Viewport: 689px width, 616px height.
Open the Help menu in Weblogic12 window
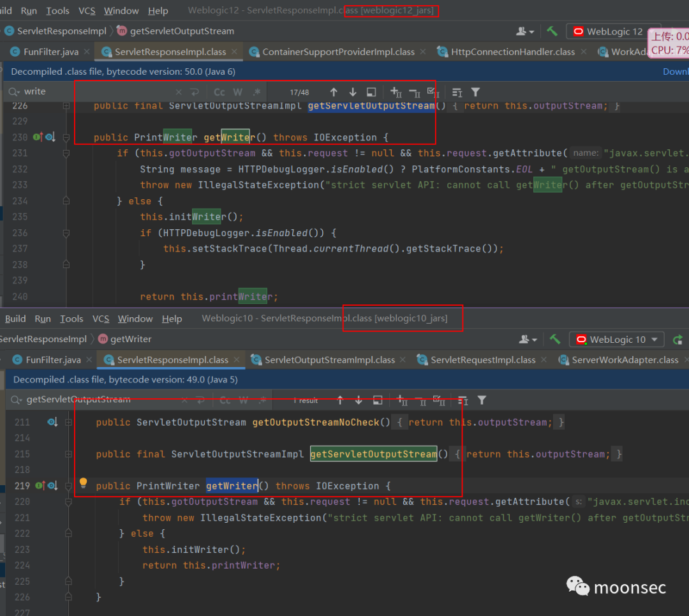click(158, 11)
